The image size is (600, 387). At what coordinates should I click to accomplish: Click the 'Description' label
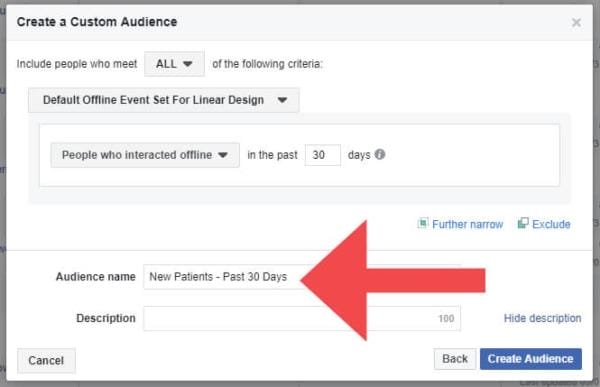106,318
